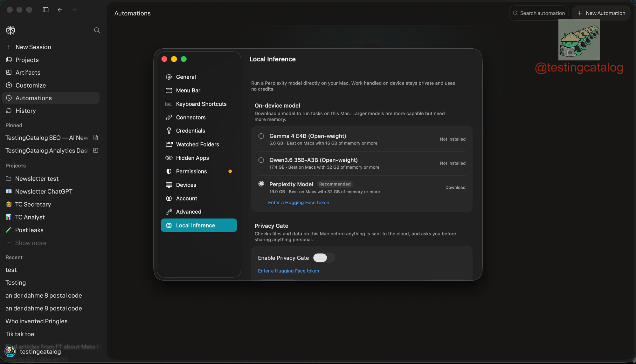Screen dimensions: 636x364
Task: Open Artifacts in the sidebar
Action: click(x=51, y=72)
